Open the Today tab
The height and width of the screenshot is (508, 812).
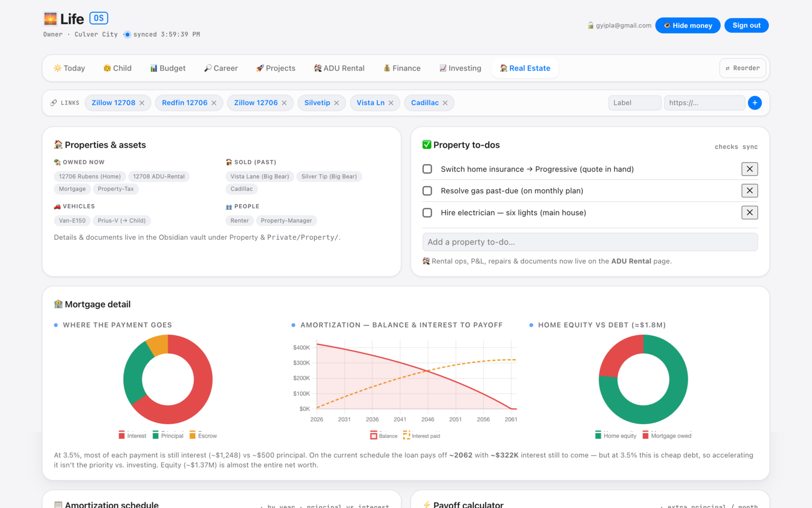[x=70, y=68]
